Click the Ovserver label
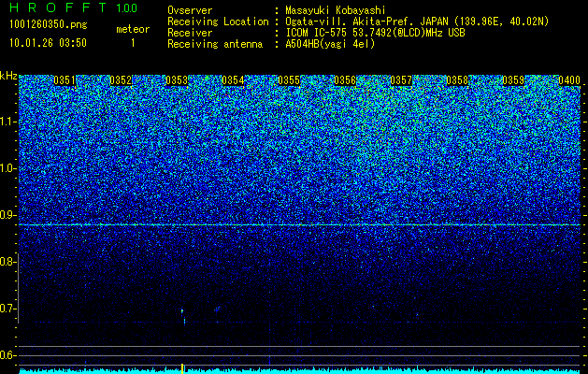This screenshot has height=374, width=588. 190,10
